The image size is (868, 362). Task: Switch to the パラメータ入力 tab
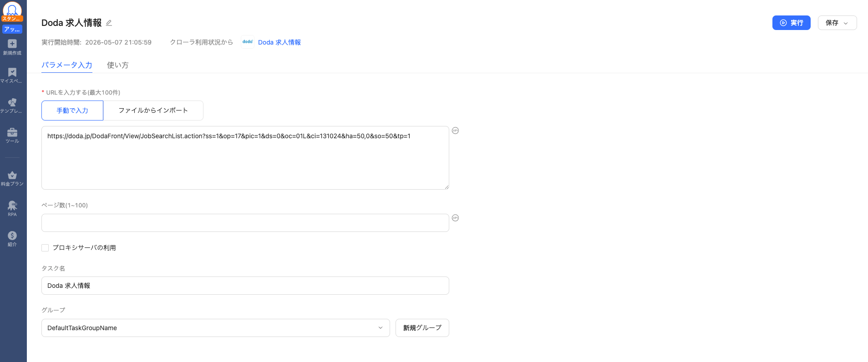click(67, 65)
